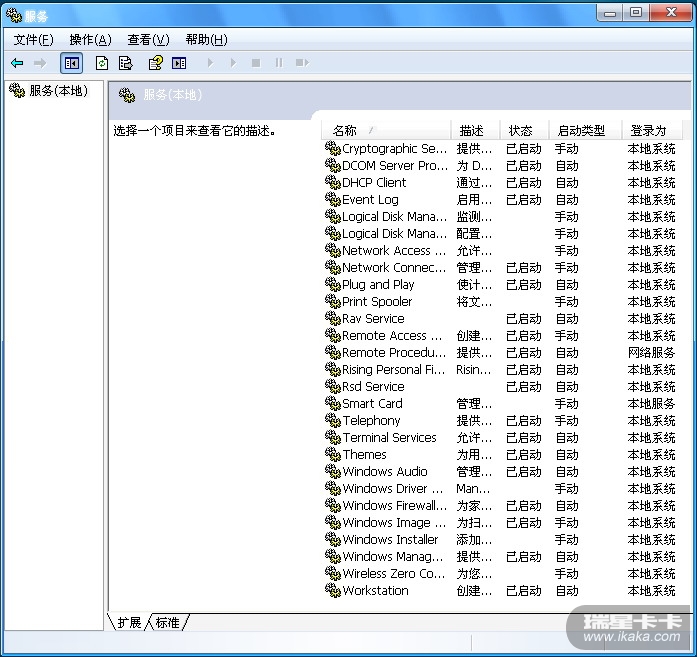697x657 pixels.
Task: Click gear icon beside Event Log
Action: point(332,200)
